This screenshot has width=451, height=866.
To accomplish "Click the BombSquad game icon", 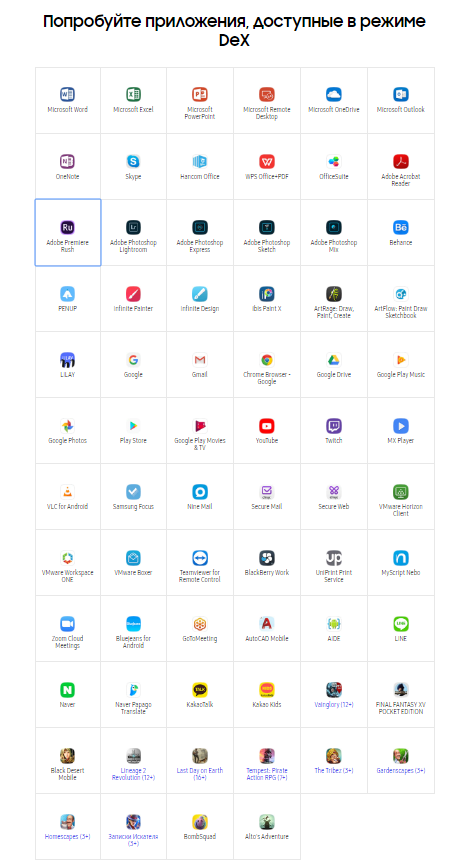I will point(200,822).
